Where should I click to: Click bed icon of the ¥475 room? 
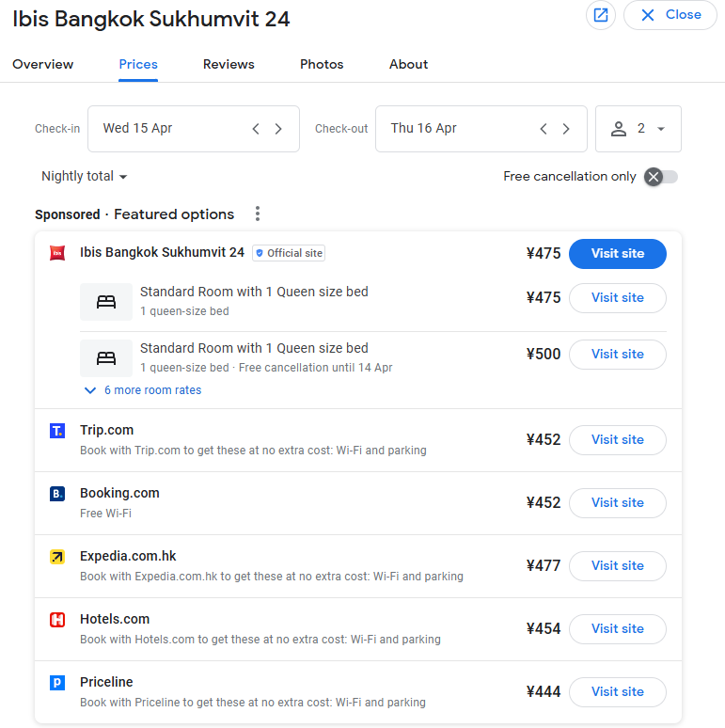click(x=106, y=302)
